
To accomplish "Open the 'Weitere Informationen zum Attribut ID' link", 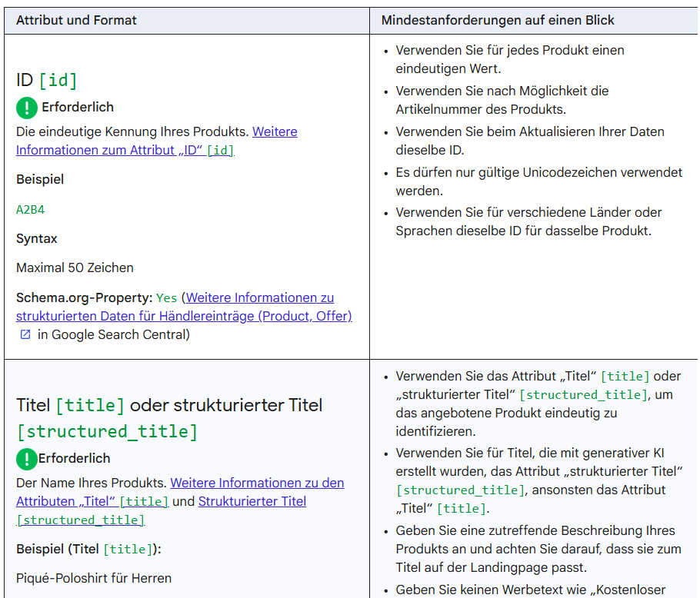I will click(x=157, y=141).
